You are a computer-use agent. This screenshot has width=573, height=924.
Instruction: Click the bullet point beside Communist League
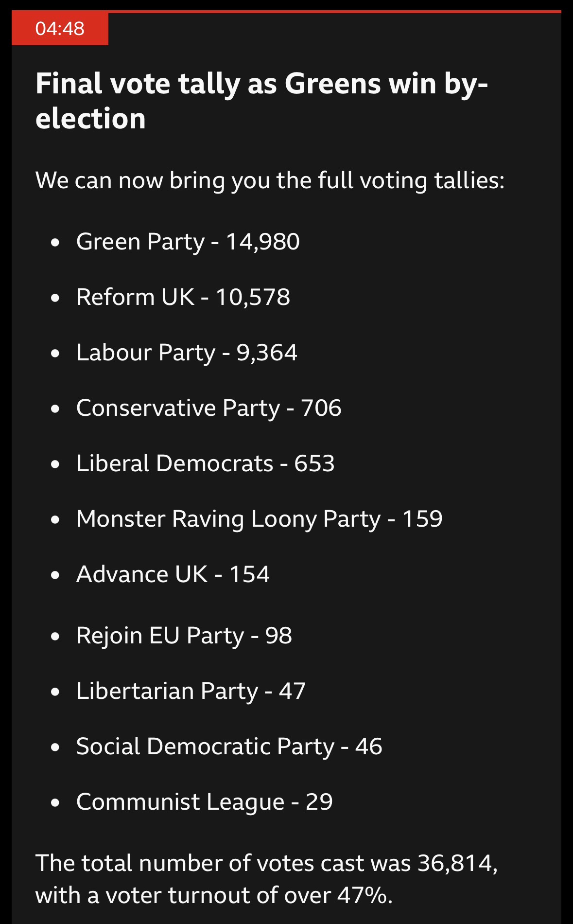(56, 802)
